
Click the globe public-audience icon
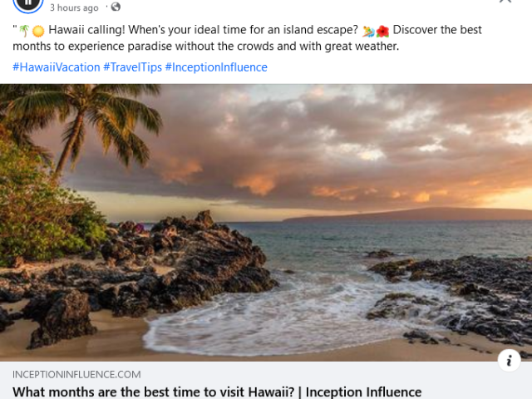[116, 7]
